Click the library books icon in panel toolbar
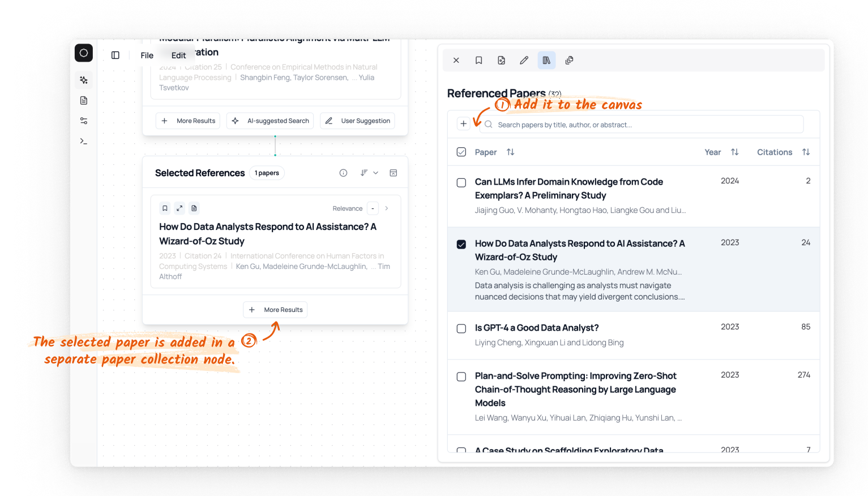The height and width of the screenshot is (496, 868). pyautogui.click(x=546, y=61)
